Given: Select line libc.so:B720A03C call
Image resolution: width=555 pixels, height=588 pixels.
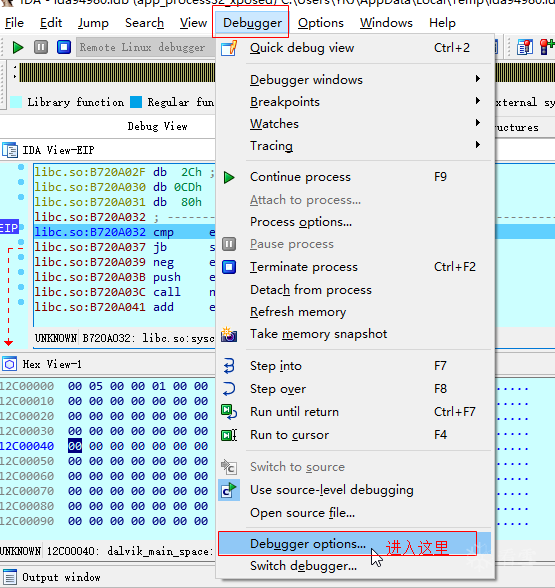Looking at the screenshot, I should [124, 292].
